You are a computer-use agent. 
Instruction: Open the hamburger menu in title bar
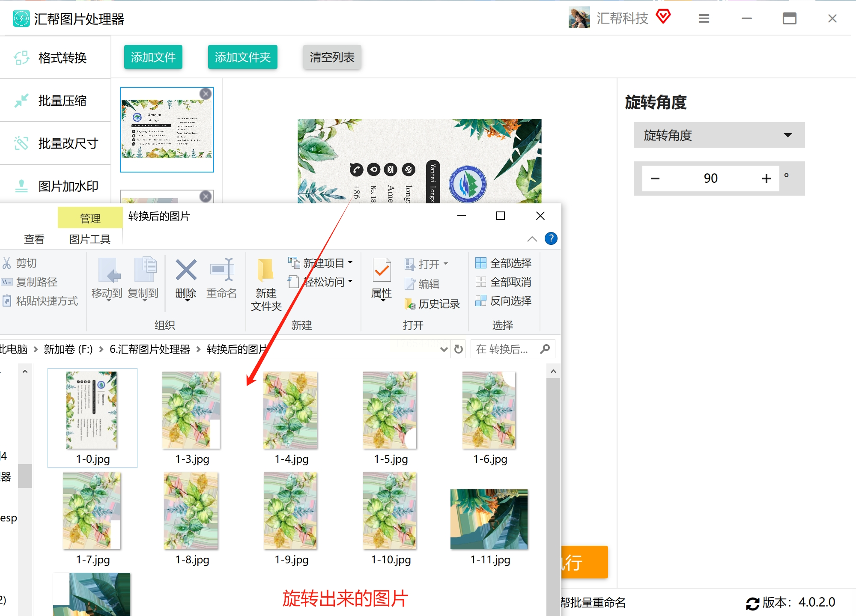click(x=704, y=18)
